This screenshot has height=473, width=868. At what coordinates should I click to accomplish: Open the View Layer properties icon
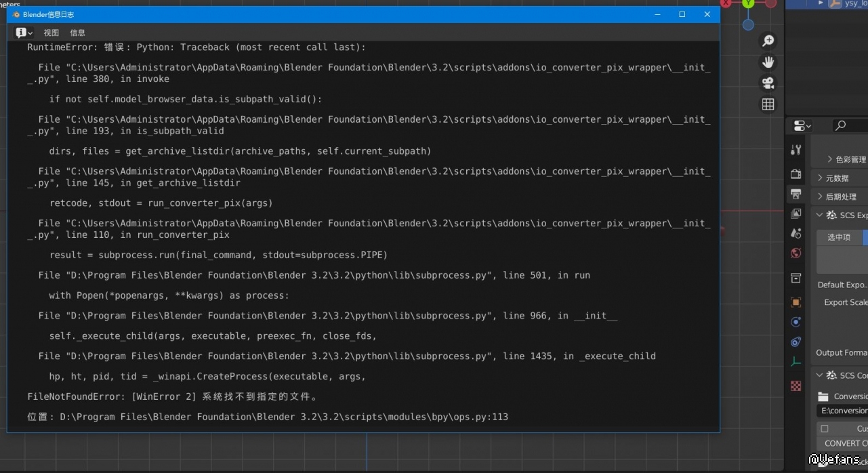796,213
